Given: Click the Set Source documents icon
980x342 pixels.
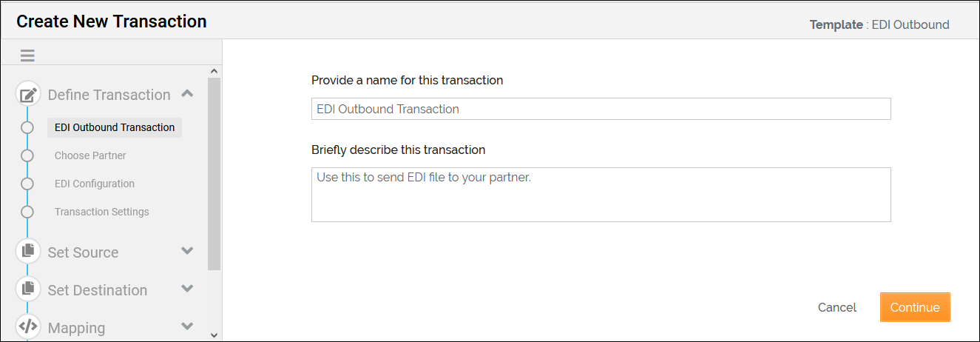Looking at the screenshot, I should [28, 251].
